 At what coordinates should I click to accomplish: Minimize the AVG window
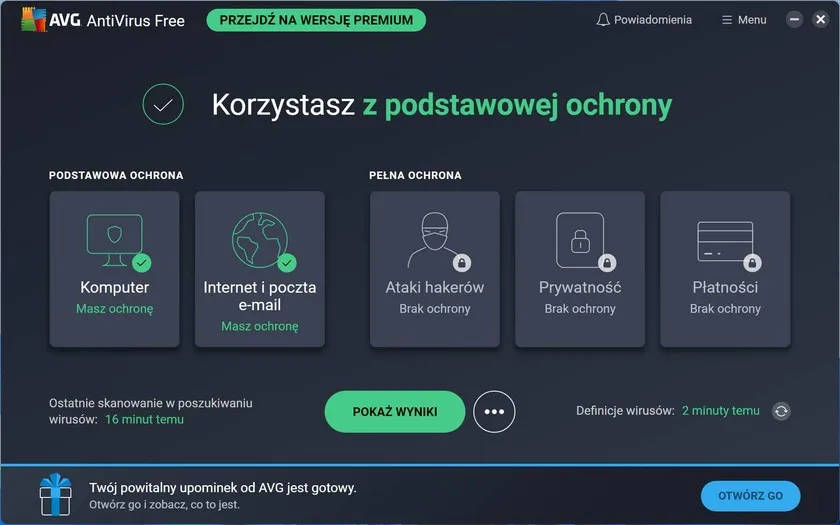click(x=794, y=20)
